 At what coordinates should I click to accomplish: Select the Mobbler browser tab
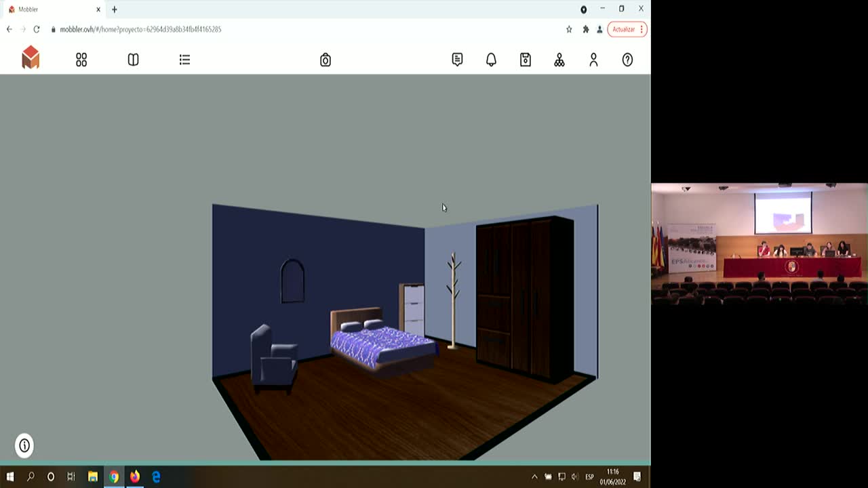click(51, 9)
